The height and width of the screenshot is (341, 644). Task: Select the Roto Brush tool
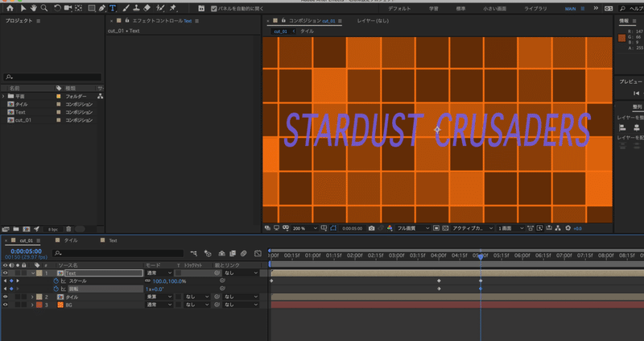(160, 8)
